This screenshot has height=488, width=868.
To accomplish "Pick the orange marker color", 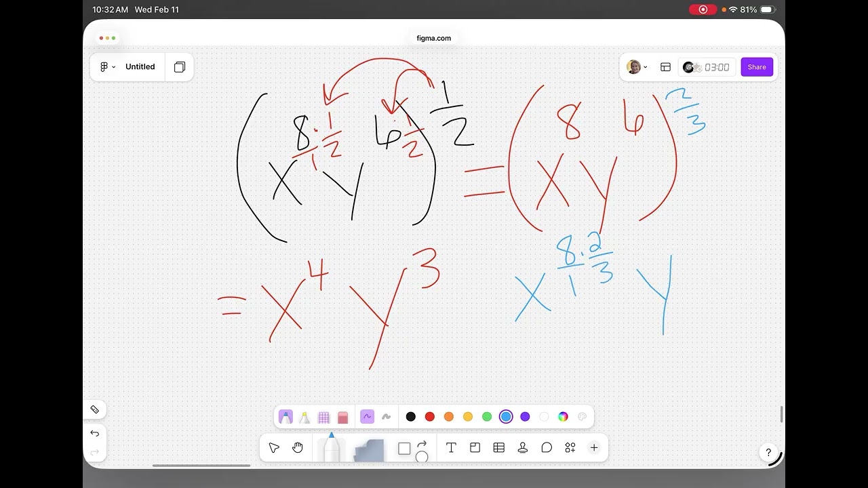I will pos(448,417).
